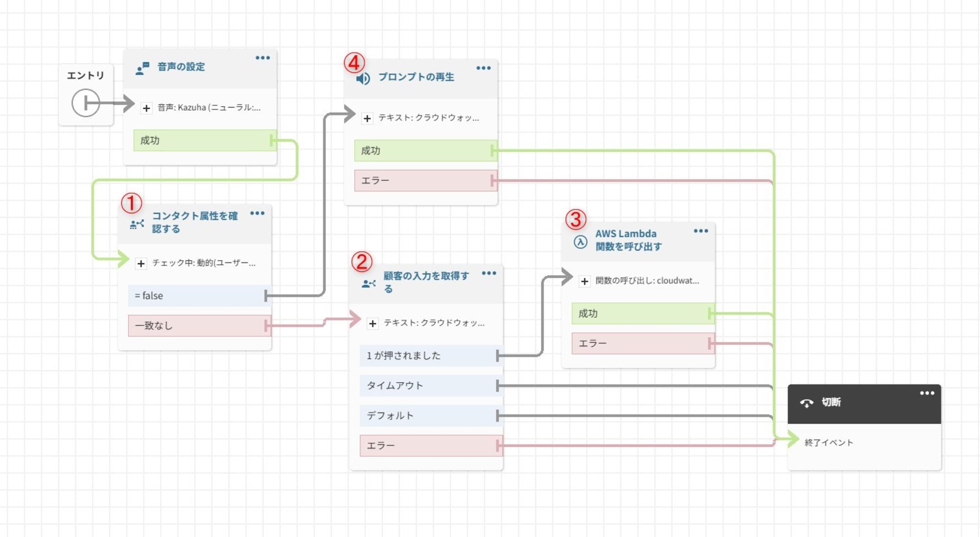Click the 成功 output connector of 音声の設定
The height and width of the screenshot is (537, 980).
273,141
